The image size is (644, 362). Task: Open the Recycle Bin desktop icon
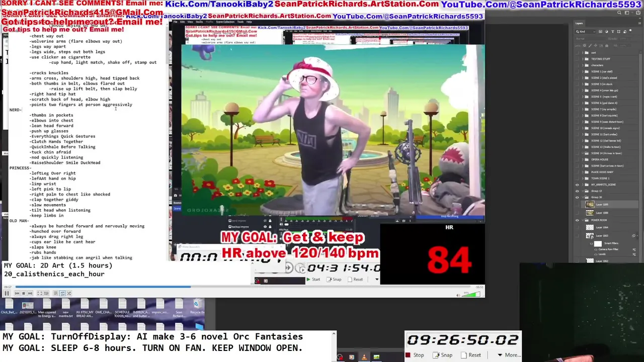tap(197, 306)
